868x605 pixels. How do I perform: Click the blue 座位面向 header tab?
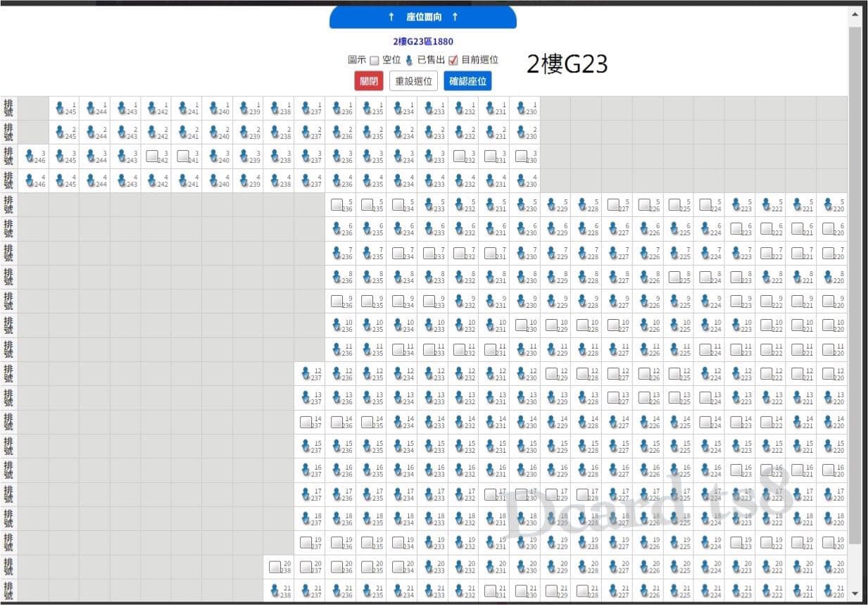(x=423, y=17)
